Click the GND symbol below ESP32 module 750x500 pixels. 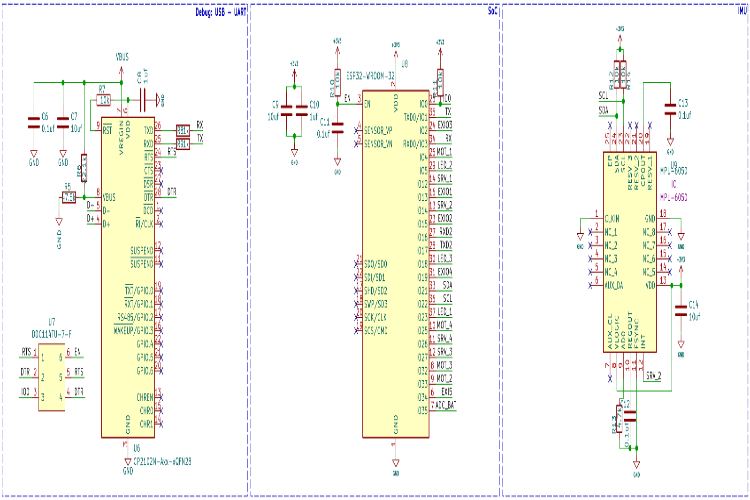click(396, 466)
